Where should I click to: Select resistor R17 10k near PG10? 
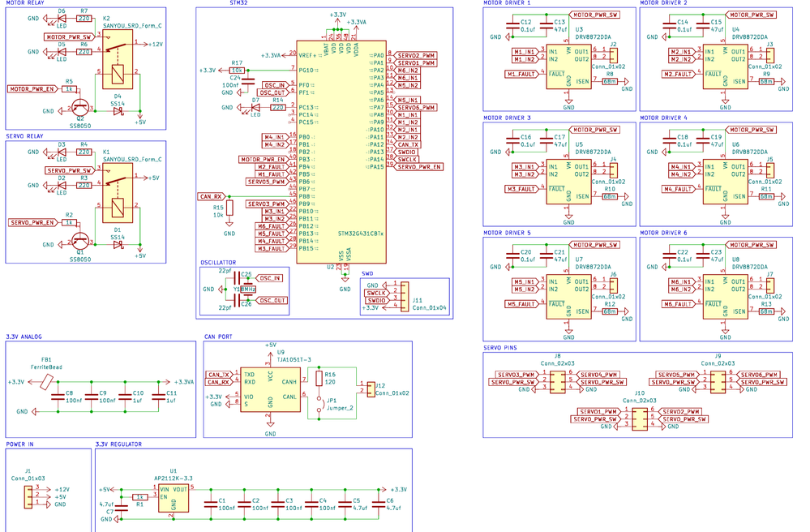point(237,71)
